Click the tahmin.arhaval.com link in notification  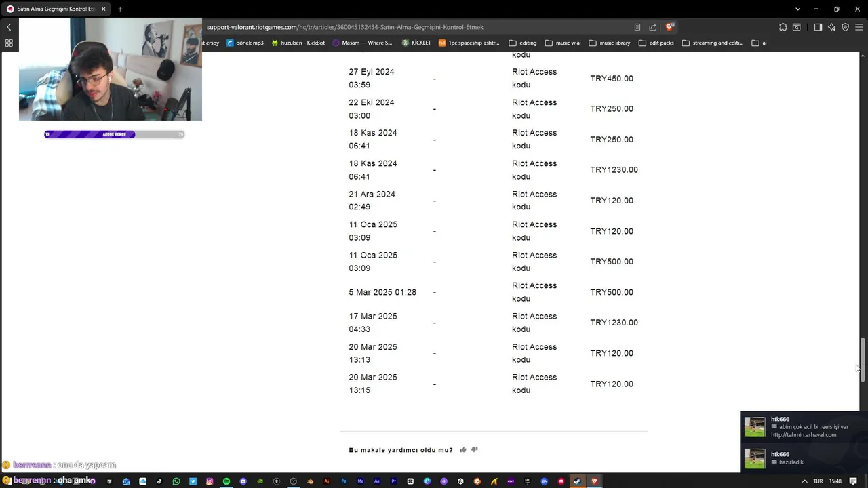tap(804, 435)
